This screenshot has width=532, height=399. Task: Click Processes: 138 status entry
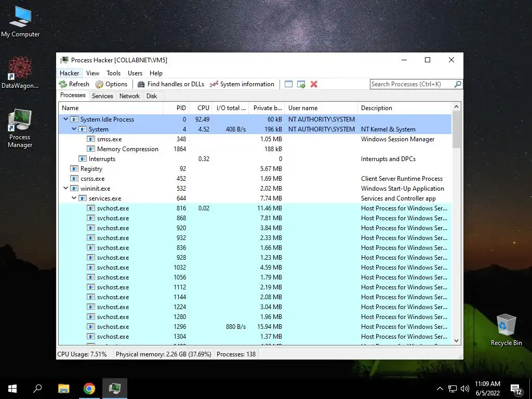236,354
